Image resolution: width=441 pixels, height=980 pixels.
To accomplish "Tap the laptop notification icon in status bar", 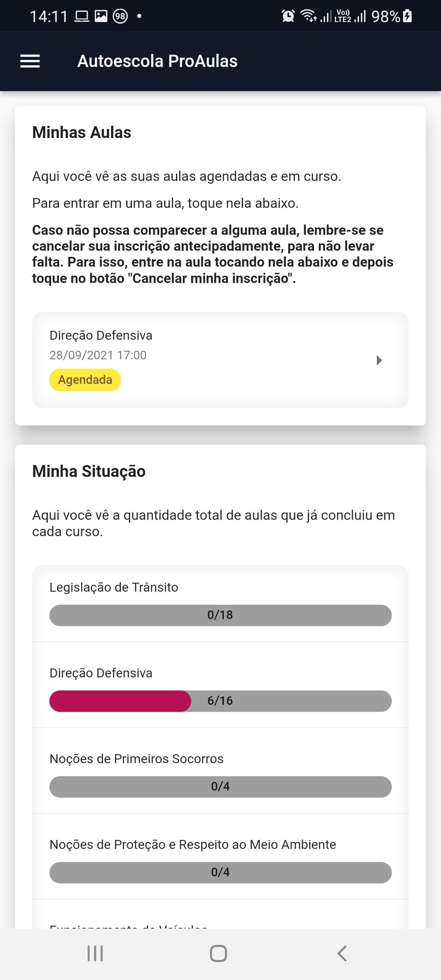I will 82,16.
